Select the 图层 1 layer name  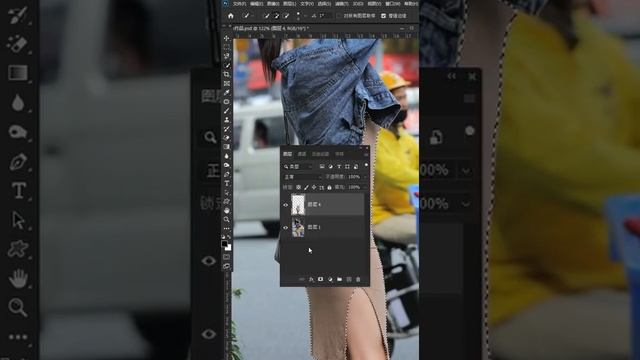(x=314, y=227)
